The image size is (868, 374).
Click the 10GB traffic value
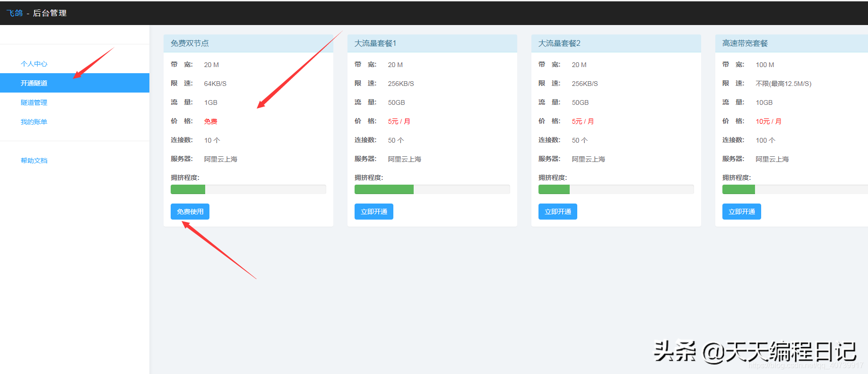(x=764, y=102)
